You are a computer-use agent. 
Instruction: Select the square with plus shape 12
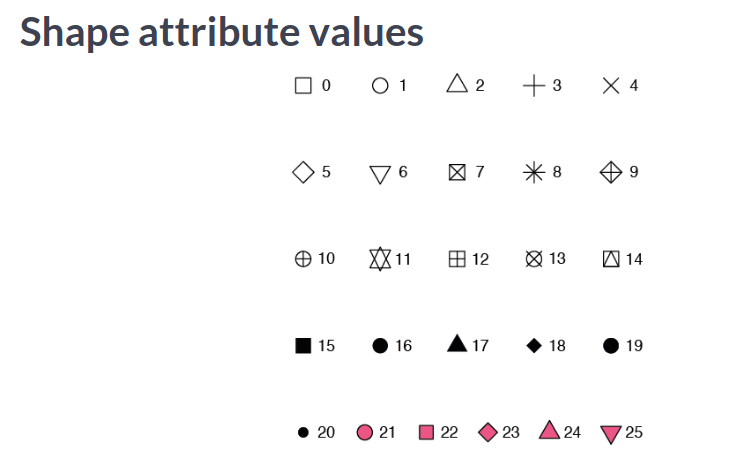tap(456, 260)
